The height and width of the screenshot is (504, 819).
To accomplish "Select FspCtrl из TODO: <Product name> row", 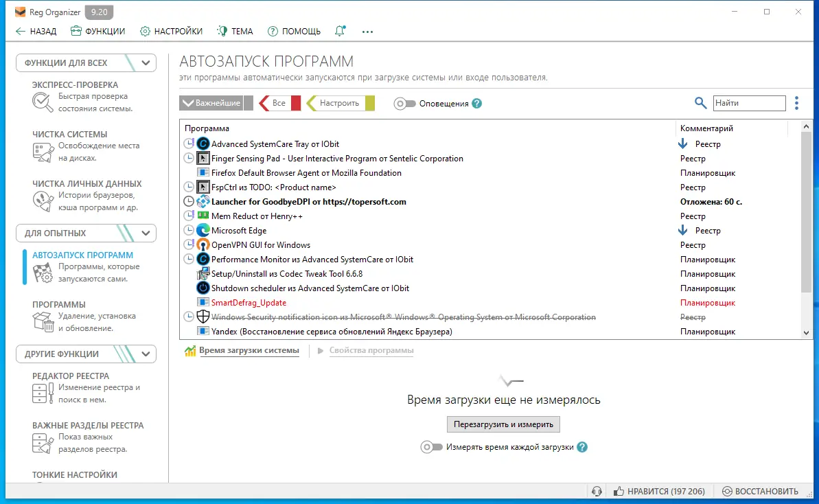I will 490,187.
